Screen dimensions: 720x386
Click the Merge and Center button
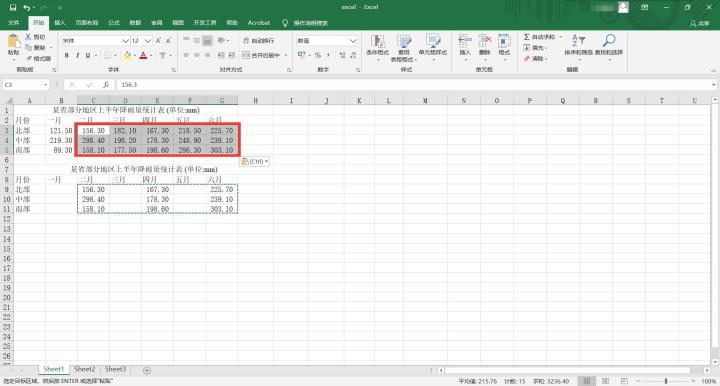point(264,56)
